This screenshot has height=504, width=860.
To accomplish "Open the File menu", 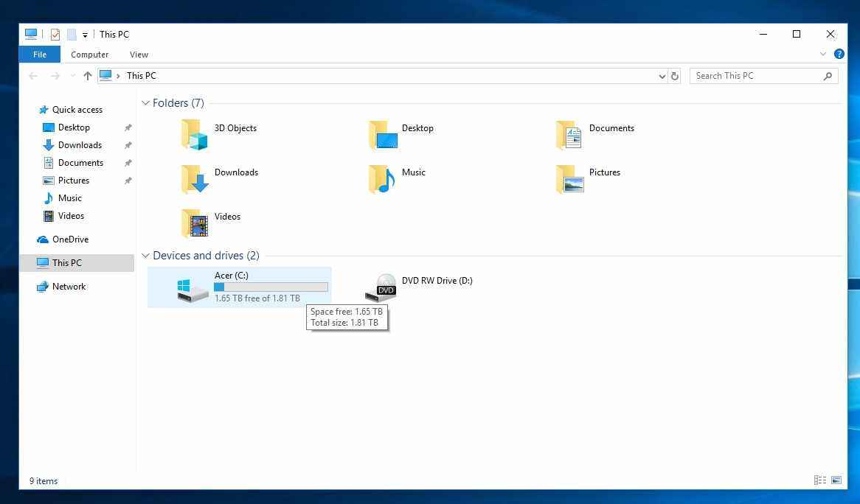I will pyautogui.click(x=40, y=55).
